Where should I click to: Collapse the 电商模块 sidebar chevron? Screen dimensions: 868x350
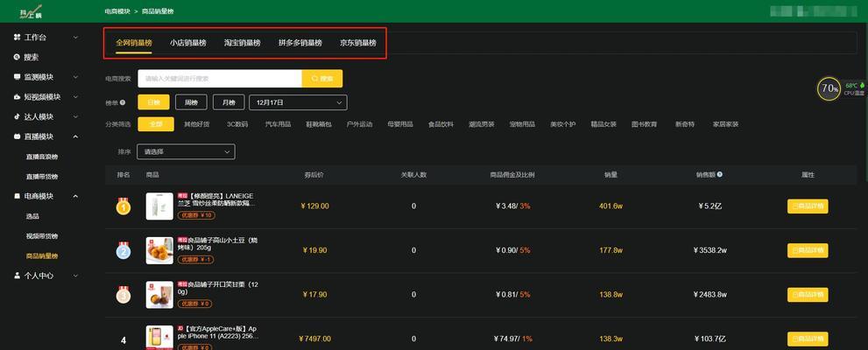(76, 196)
